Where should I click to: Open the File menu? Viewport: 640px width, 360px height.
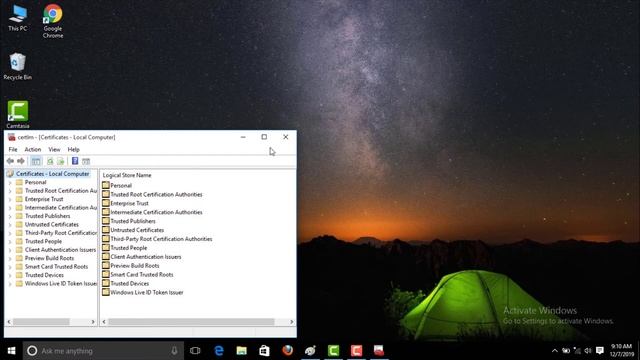click(x=13, y=149)
